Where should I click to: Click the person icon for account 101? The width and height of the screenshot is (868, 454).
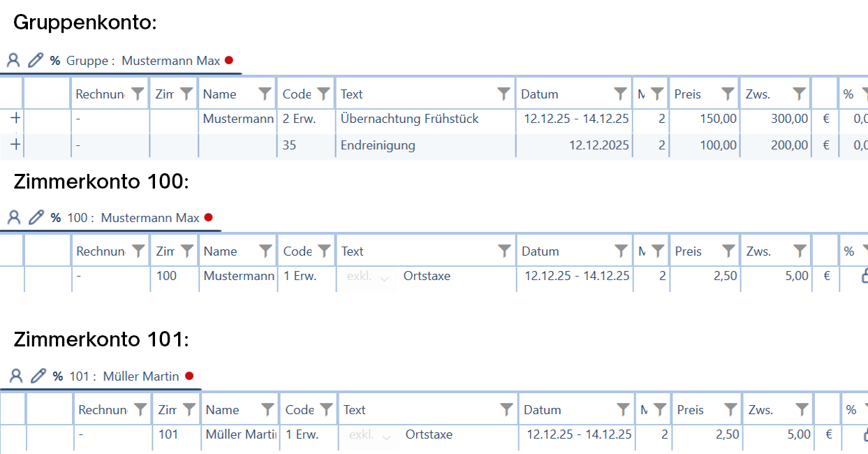(16, 376)
